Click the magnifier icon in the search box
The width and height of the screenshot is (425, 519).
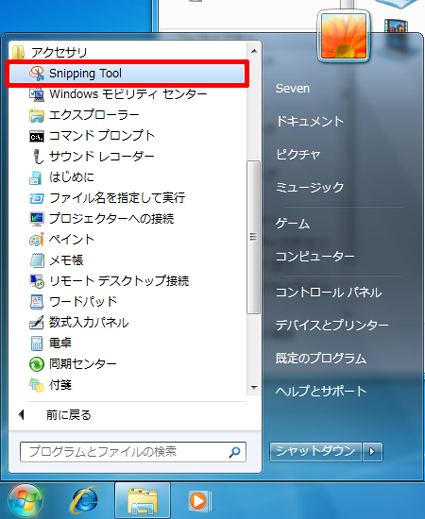click(x=235, y=452)
